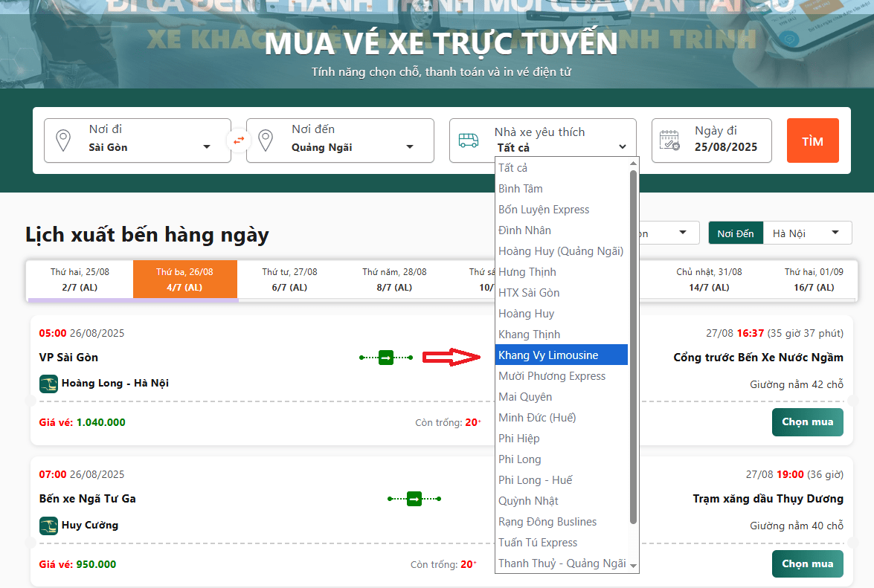Click the location pin icon for Nơi đi

point(63,140)
